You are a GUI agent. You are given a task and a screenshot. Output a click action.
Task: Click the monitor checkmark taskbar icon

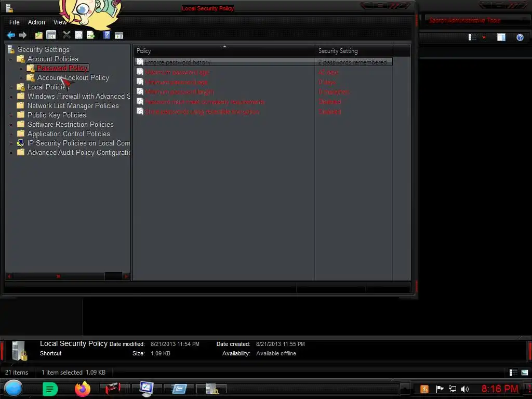[x=147, y=389]
